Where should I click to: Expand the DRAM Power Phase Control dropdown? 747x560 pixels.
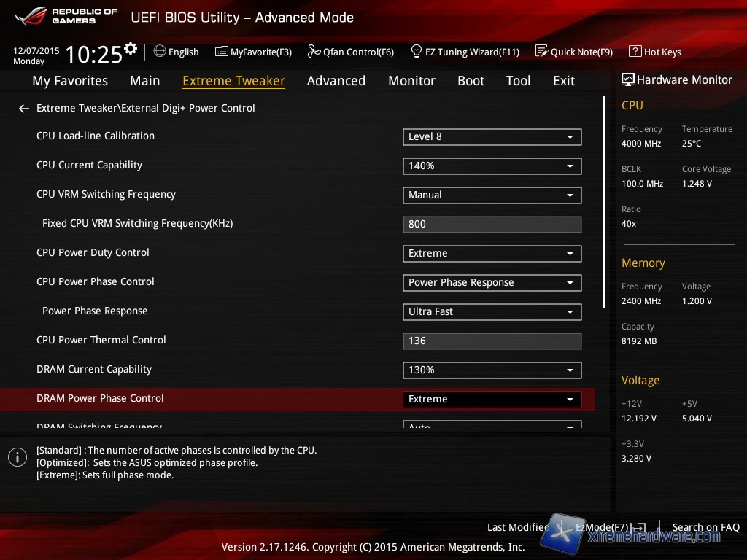coord(492,399)
